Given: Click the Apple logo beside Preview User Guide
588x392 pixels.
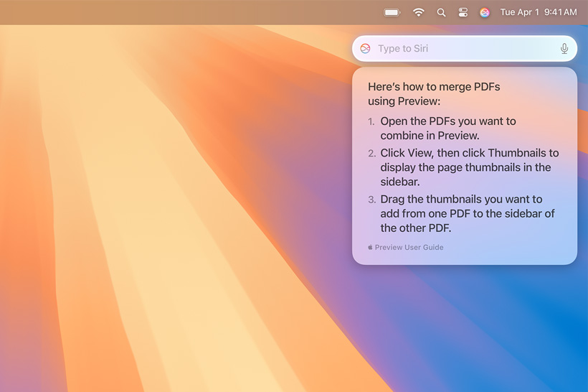Looking at the screenshot, I should click(x=370, y=247).
